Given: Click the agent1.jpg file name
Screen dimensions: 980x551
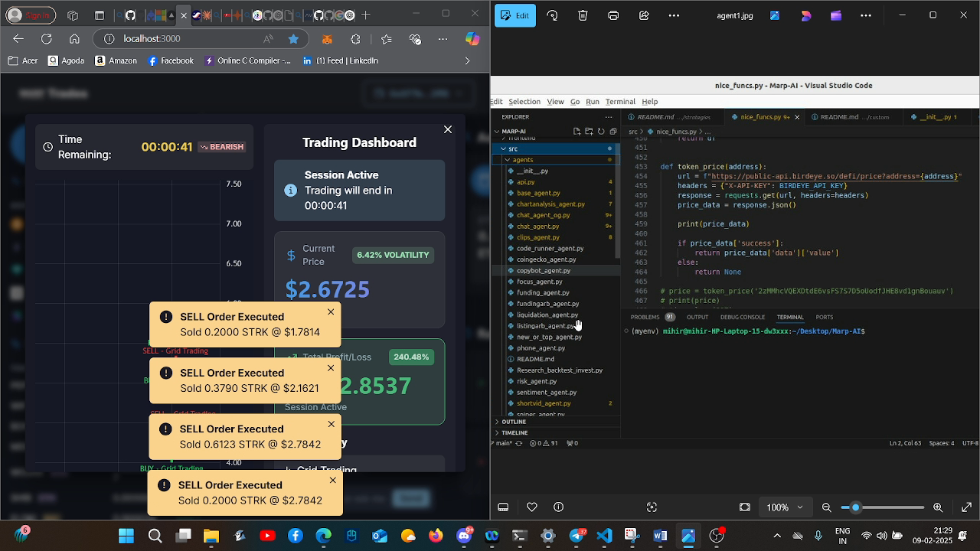Looking at the screenshot, I should click(734, 15).
